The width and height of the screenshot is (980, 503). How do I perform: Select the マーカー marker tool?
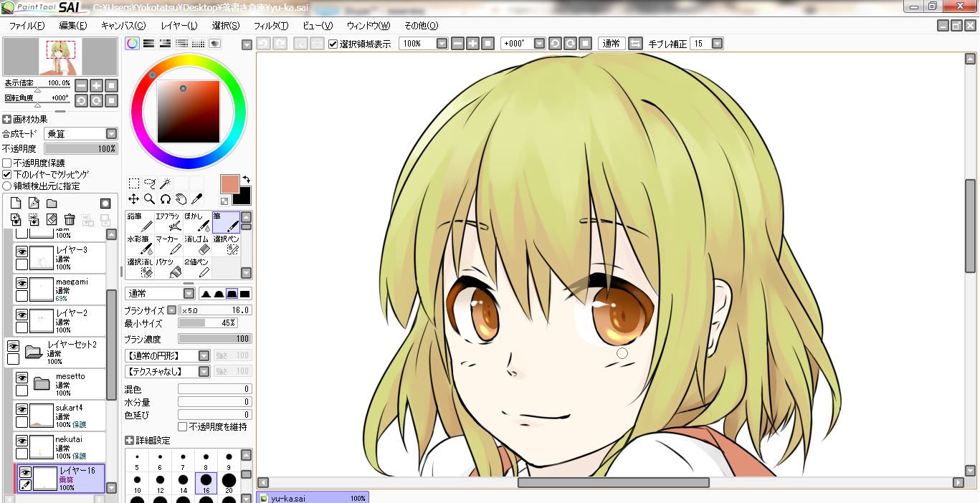168,245
